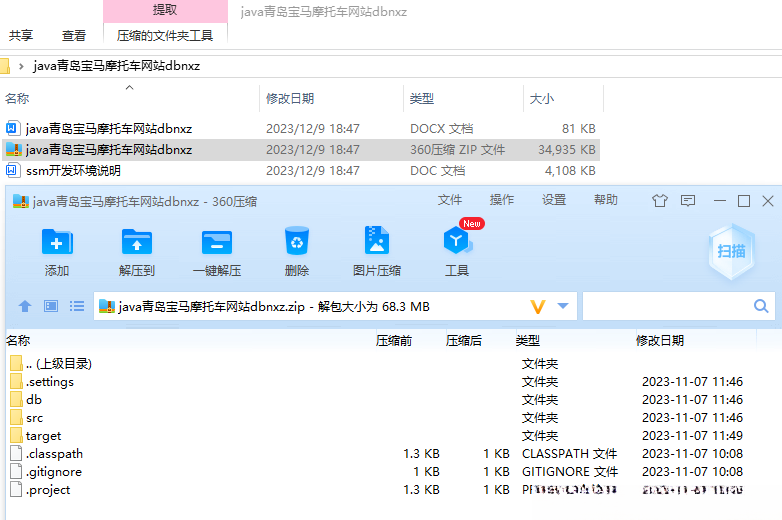Click the src folder icon
Viewport: 782px width, 520px height.
(16, 418)
